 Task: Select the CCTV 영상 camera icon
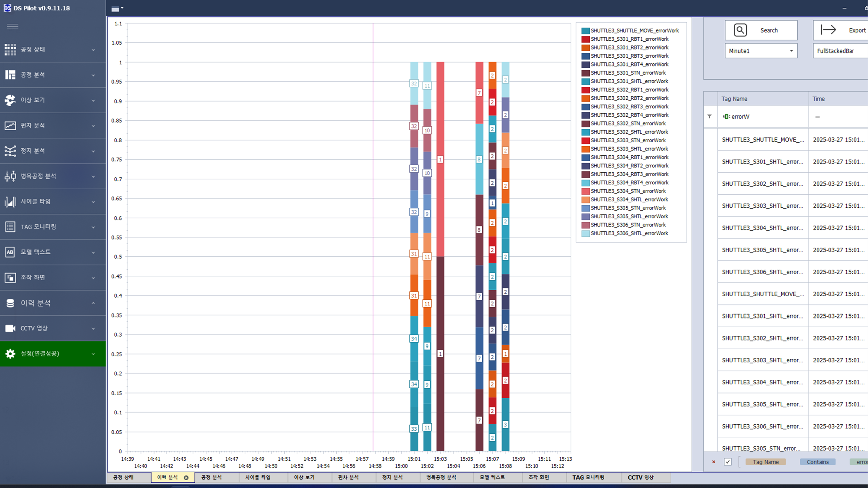10,328
